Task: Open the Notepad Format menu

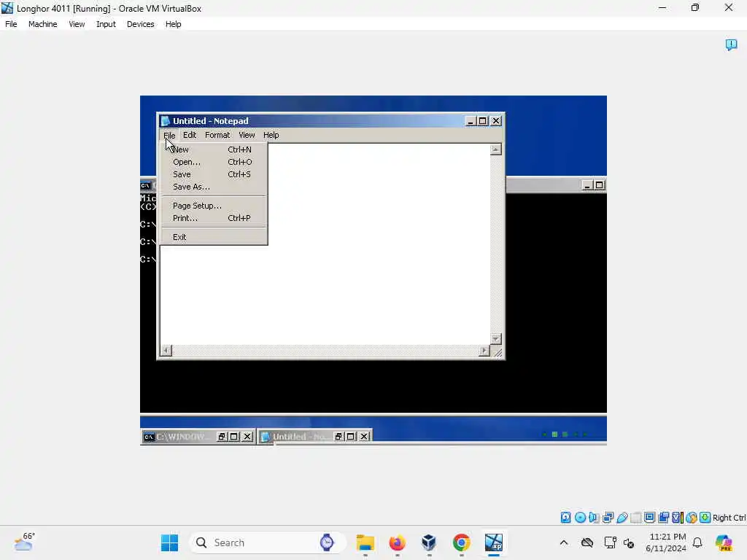Action: coord(217,135)
